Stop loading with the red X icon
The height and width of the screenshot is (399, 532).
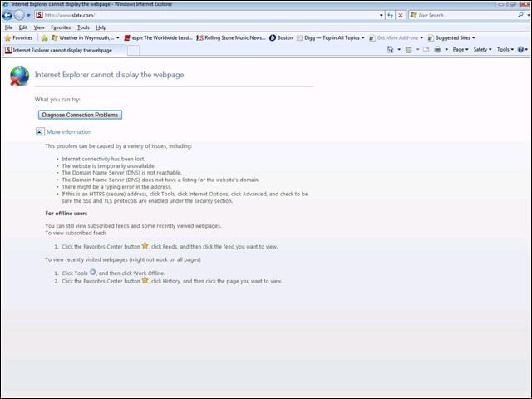401,15
